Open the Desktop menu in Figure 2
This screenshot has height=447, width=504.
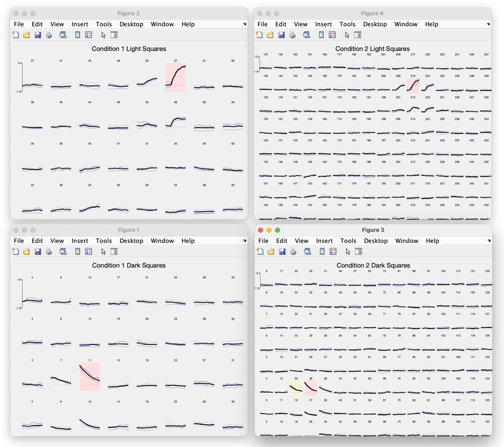[x=131, y=24]
